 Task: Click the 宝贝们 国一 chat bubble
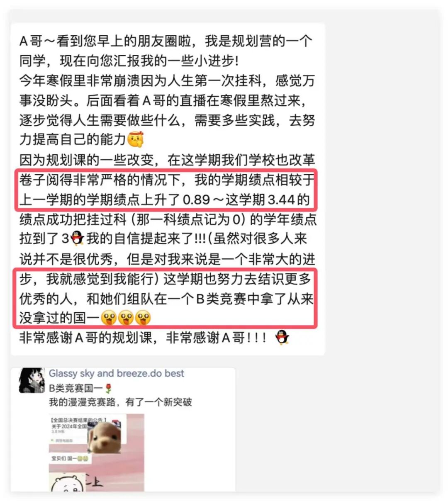pos(70,459)
